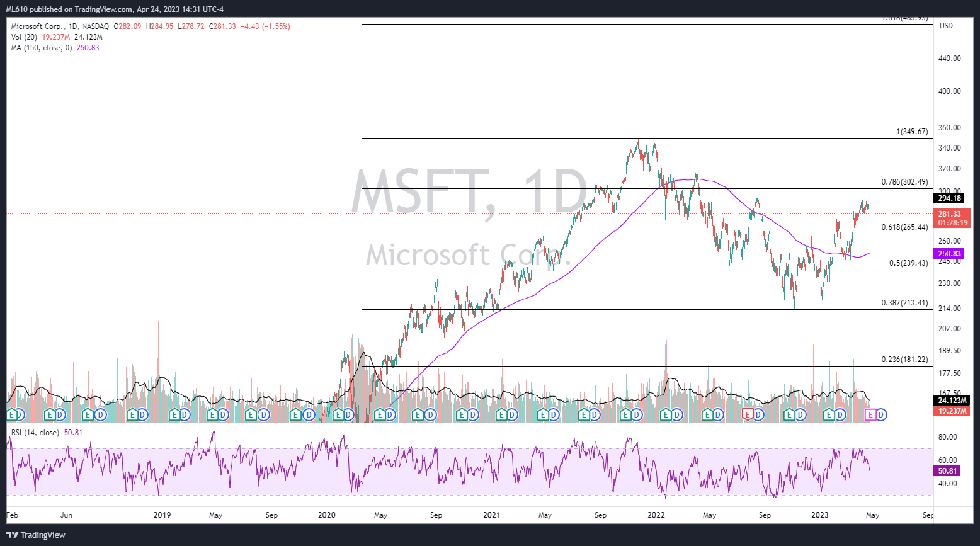Click the 2021 label on time axis
The height and width of the screenshot is (546, 980).
[491, 515]
